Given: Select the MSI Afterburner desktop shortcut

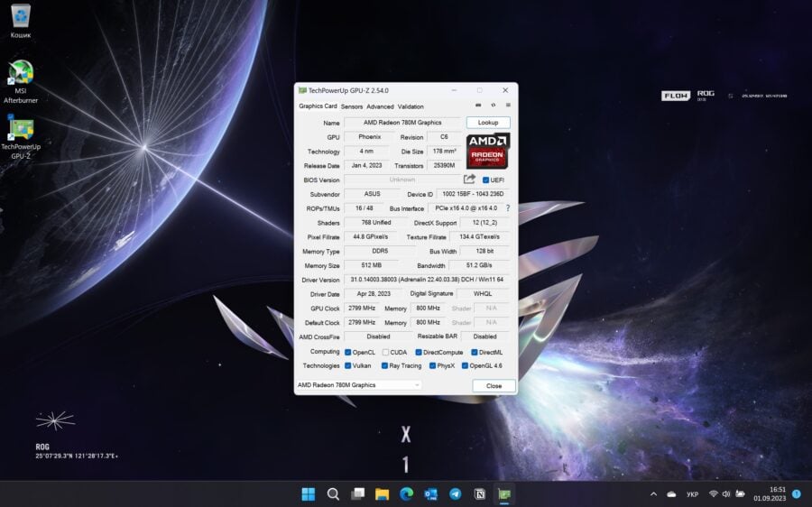Looking at the screenshot, I should (20, 82).
